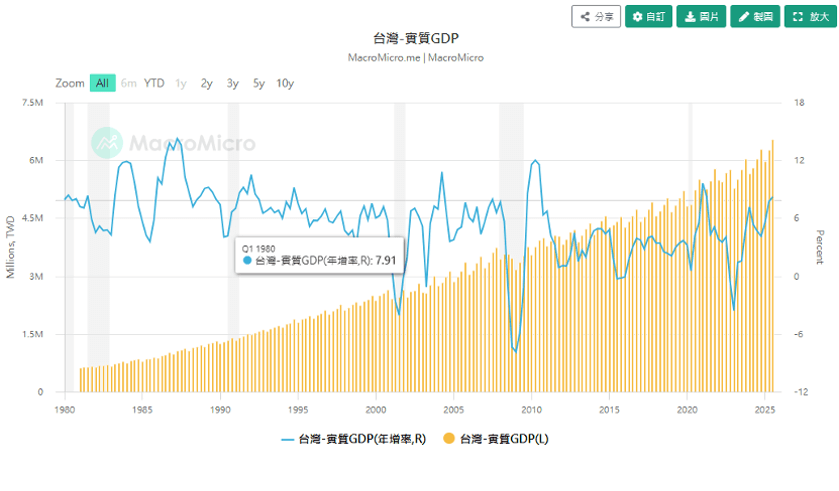Image resolution: width=839 pixels, height=491 pixels.
Task: Set zoom range to 3y
Action: point(232,83)
